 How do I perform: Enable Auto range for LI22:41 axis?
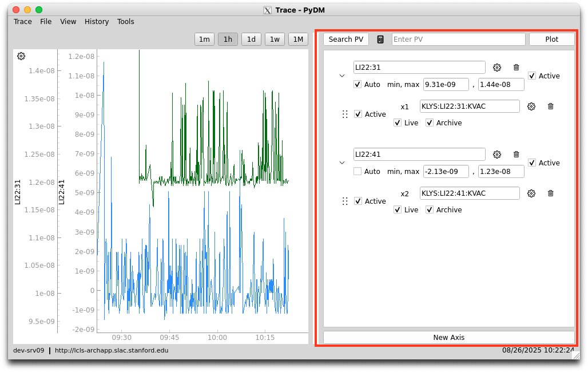pos(357,172)
